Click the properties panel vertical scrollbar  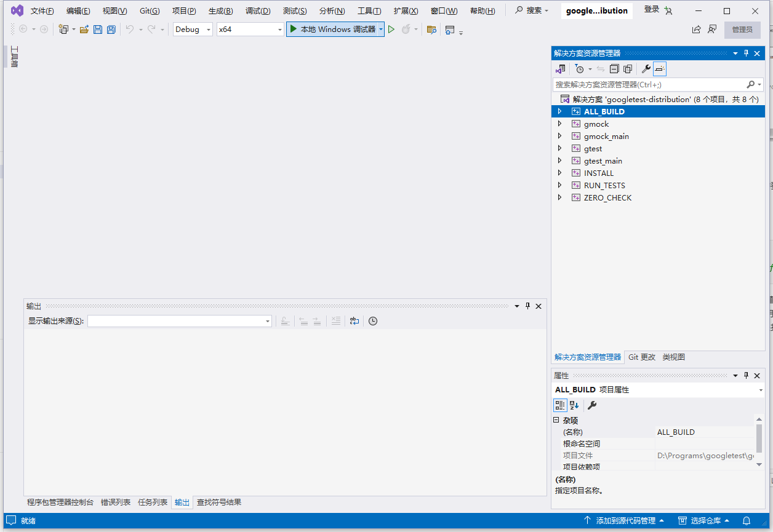[x=759, y=437]
